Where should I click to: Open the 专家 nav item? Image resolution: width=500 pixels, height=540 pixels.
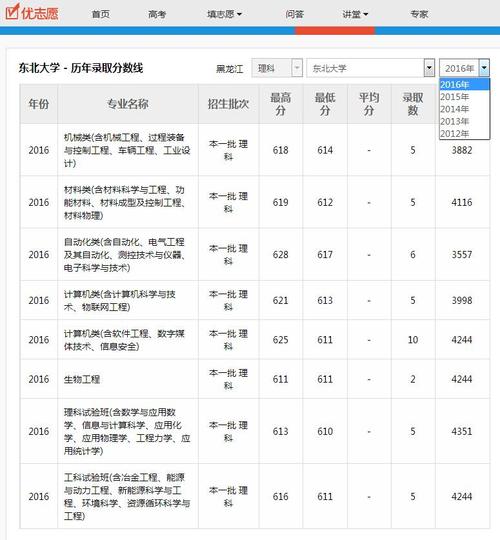pyautogui.click(x=419, y=14)
